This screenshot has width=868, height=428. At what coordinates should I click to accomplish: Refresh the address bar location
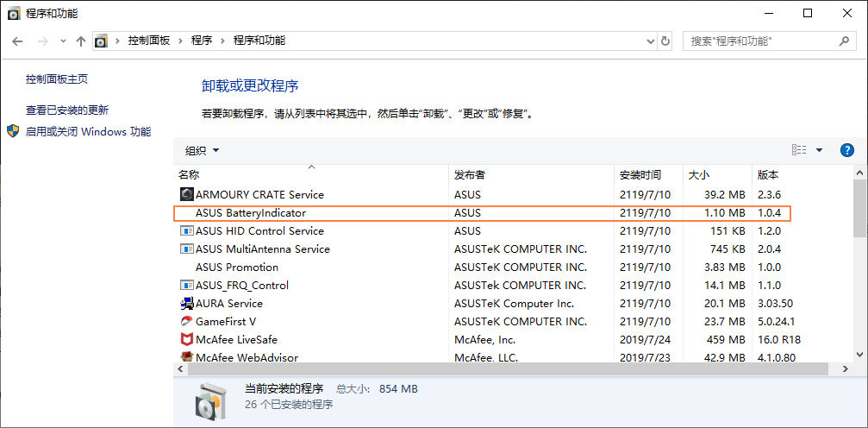coord(665,41)
